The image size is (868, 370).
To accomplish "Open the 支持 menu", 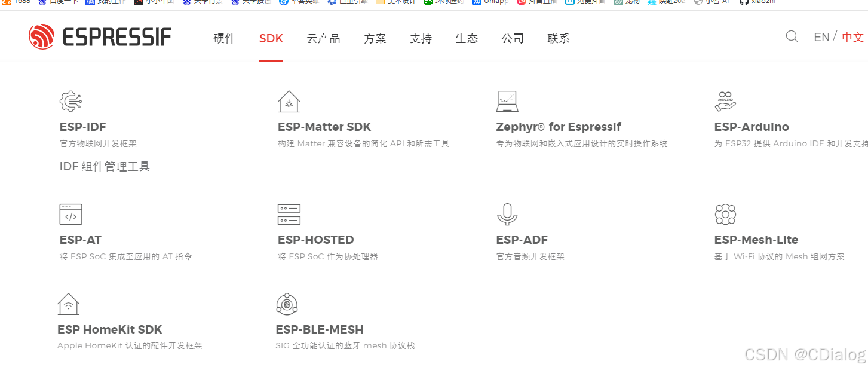I will (421, 39).
